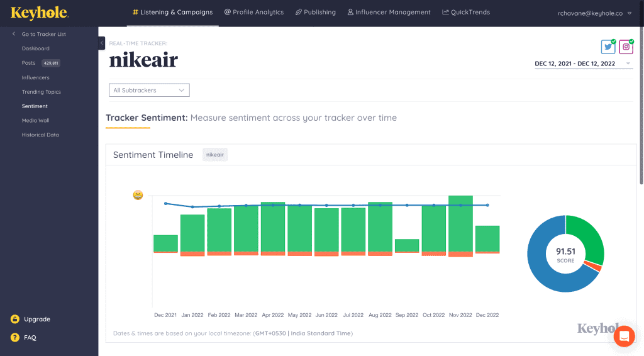Click the Sep 2022 sentiment line point

[x=407, y=205]
